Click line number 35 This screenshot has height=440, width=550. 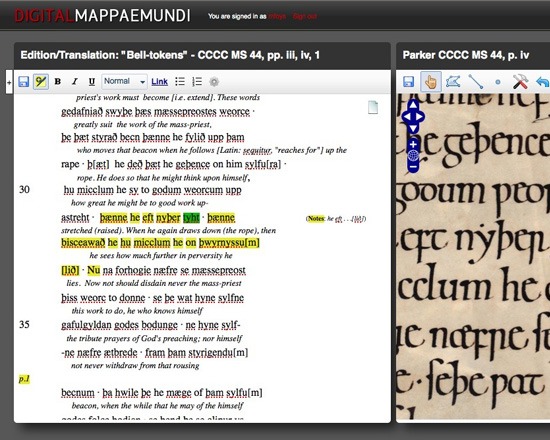[x=24, y=324]
